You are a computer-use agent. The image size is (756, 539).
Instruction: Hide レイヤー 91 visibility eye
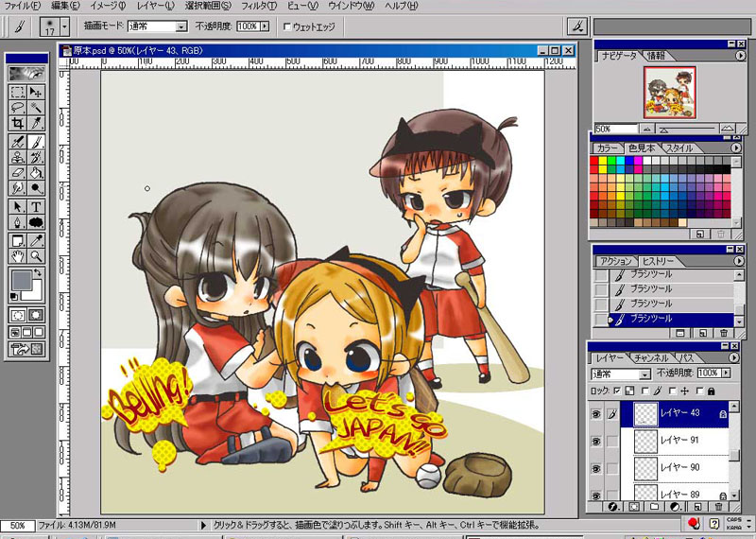click(x=596, y=441)
